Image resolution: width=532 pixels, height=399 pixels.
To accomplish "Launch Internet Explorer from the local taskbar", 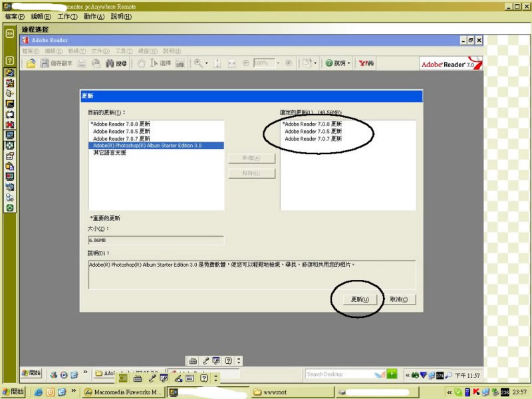I will pos(39,392).
